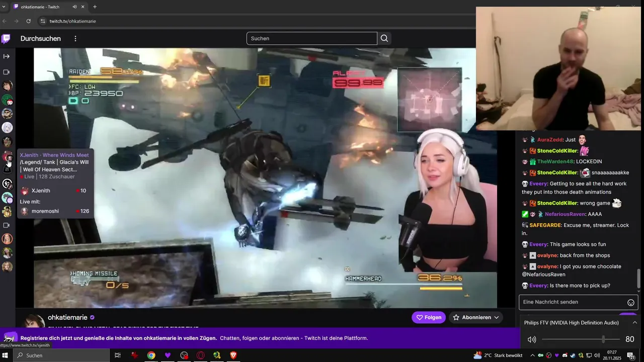The height and width of the screenshot is (362, 644).
Task: Open the taskbar clock showing 07:27
Action: click(612, 355)
